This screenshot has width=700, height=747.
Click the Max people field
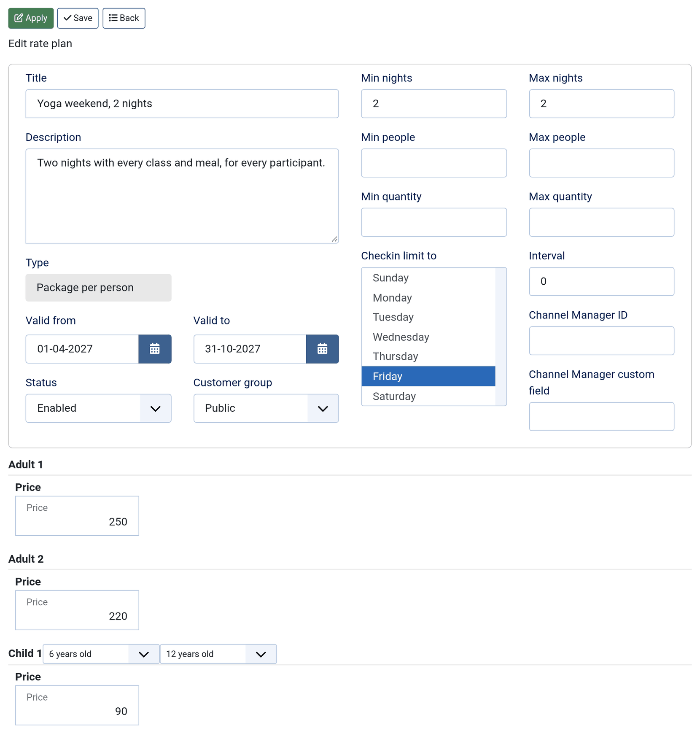(602, 163)
